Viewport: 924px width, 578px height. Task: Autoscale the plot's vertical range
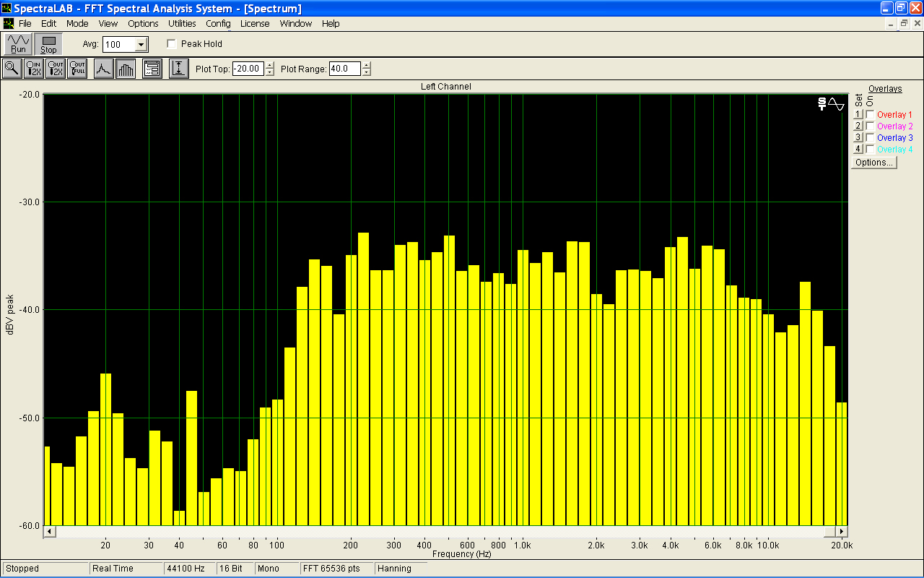click(178, 69)
